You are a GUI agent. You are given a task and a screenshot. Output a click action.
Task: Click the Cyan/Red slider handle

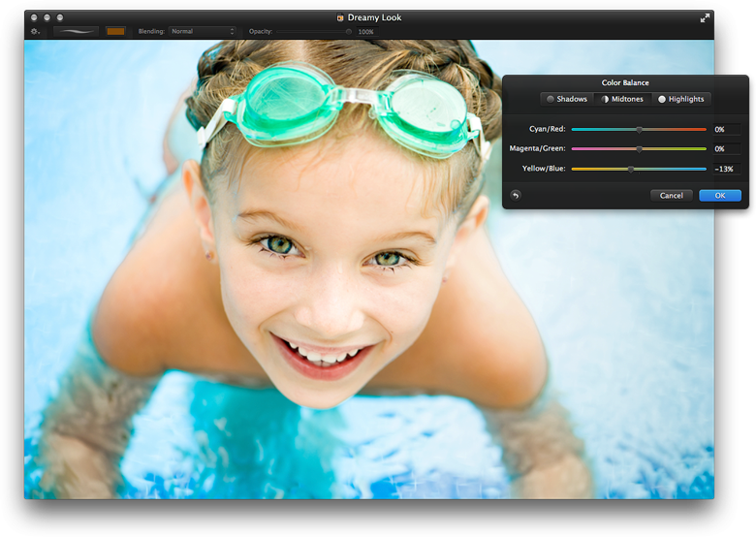point(640,130)
